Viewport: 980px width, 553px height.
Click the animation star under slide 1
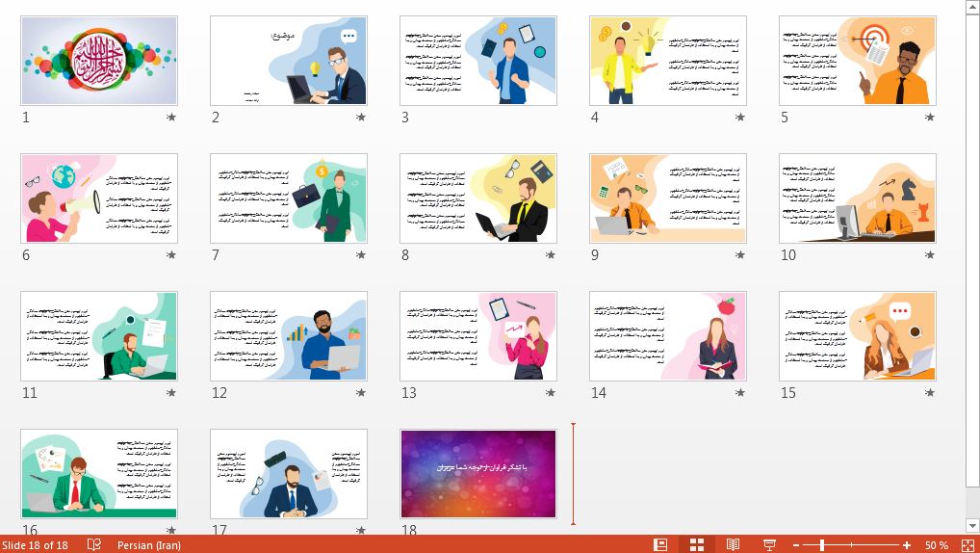(171, 118)
